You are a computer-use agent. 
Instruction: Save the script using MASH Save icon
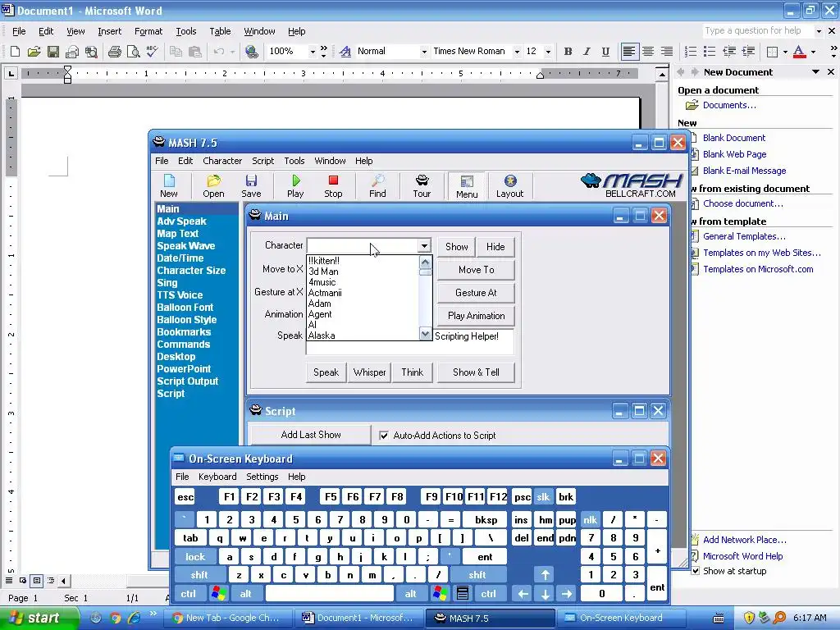[251, 185]
